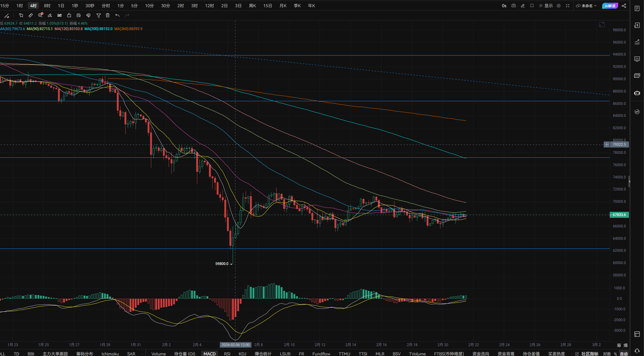The height and width of the screenshot is (356, 644).
Task: Switch to the 1日 timeframe tab
Action: [x=61, y=6]
